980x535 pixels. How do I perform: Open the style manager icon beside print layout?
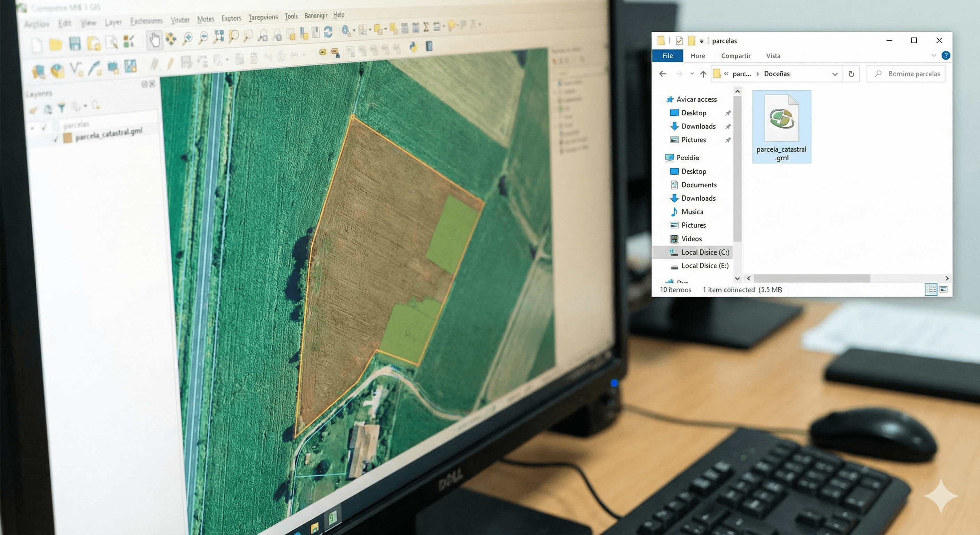128,41
